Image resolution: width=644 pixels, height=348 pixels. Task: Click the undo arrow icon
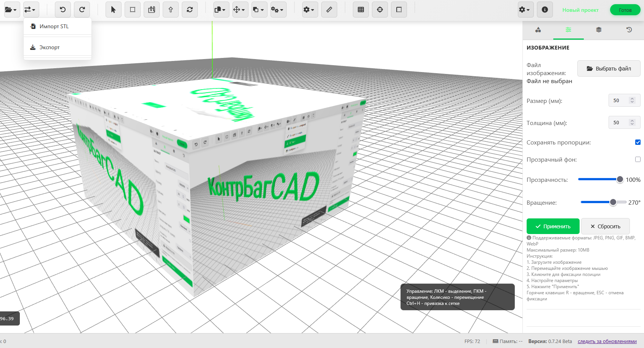[63, 10]
